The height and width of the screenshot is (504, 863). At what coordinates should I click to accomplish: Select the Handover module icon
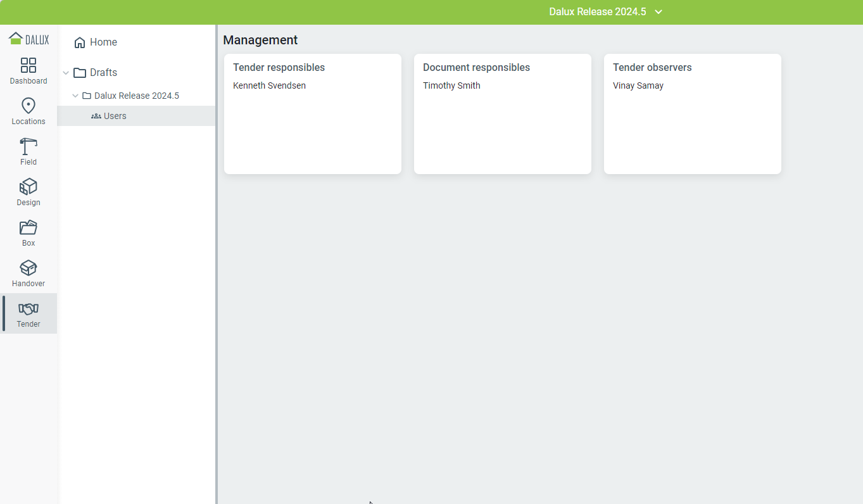[28, 268]
